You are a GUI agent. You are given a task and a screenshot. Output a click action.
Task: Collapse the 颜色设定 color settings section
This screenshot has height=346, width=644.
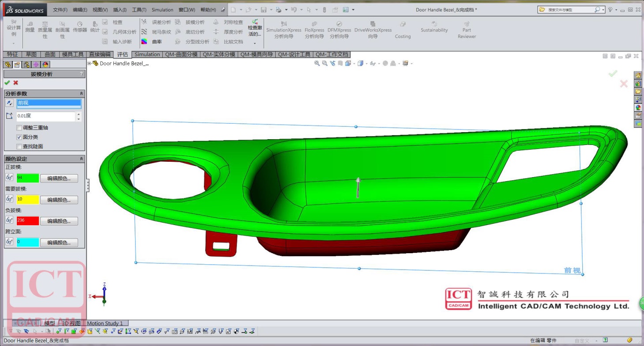[x=81, y=159]
